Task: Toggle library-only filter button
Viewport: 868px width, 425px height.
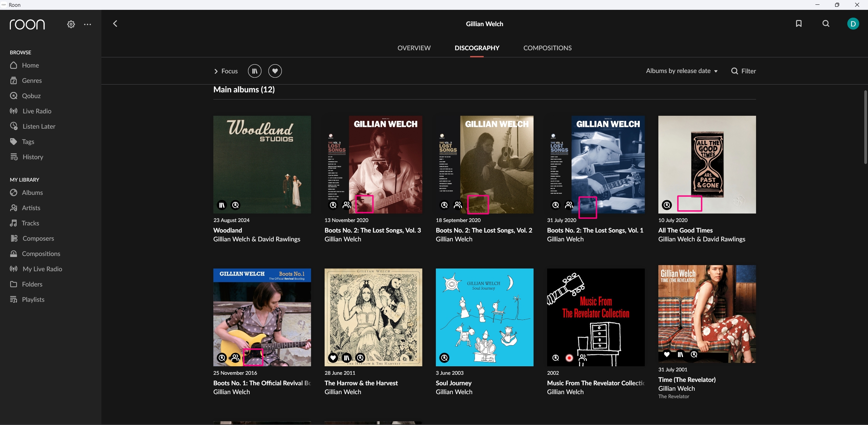Action: (255, 71)
